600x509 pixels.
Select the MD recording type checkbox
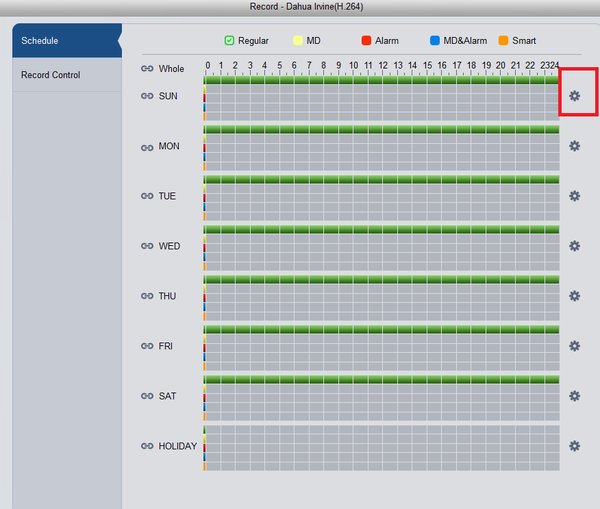click(x=298, y=41)
